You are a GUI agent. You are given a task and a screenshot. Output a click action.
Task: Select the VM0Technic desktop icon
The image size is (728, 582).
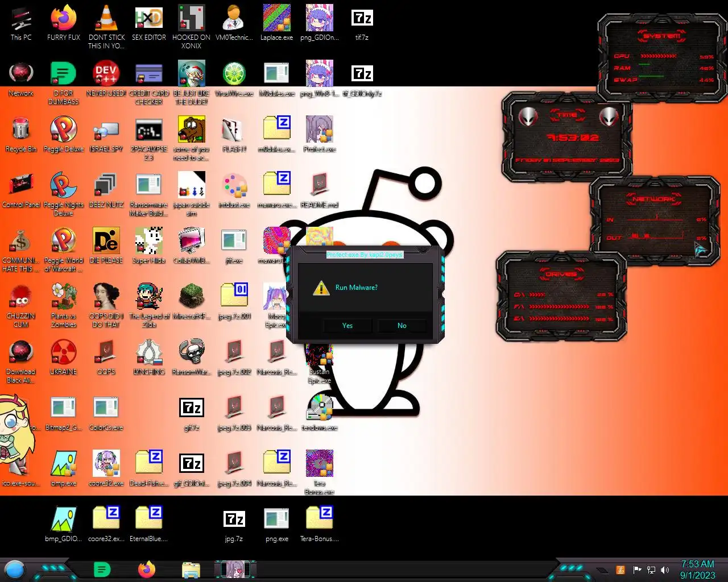point(234,23)
